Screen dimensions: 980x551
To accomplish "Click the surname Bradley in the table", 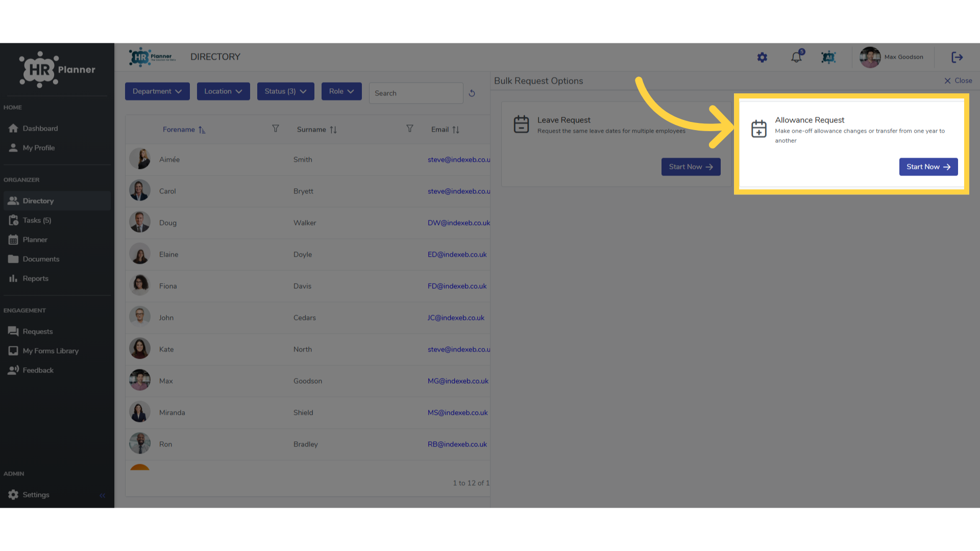I will [305, 444].
